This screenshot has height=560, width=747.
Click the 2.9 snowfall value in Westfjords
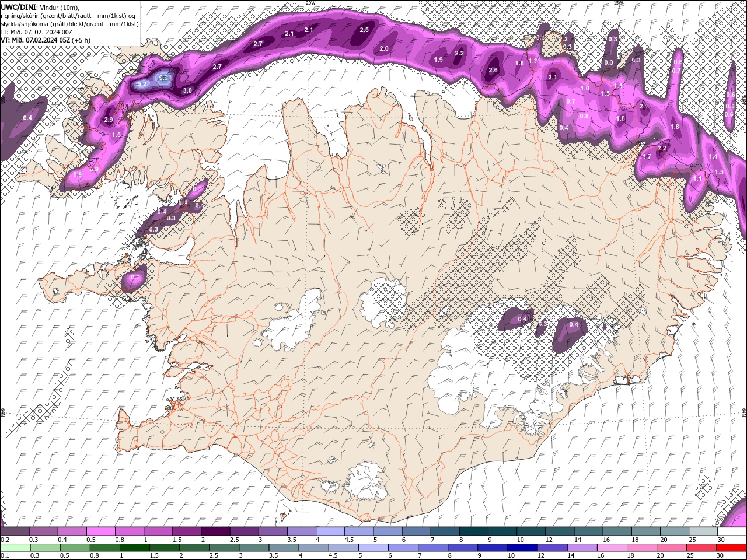coord(109,120)
